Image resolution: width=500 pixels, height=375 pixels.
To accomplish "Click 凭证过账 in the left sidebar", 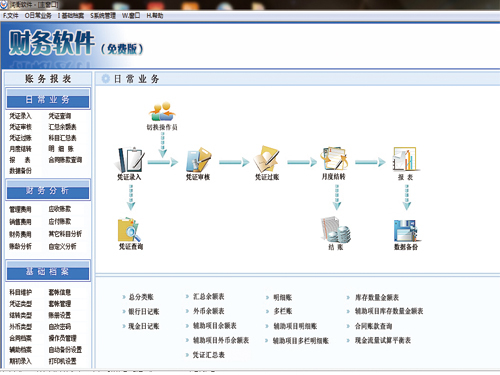I will pos(20,138).
